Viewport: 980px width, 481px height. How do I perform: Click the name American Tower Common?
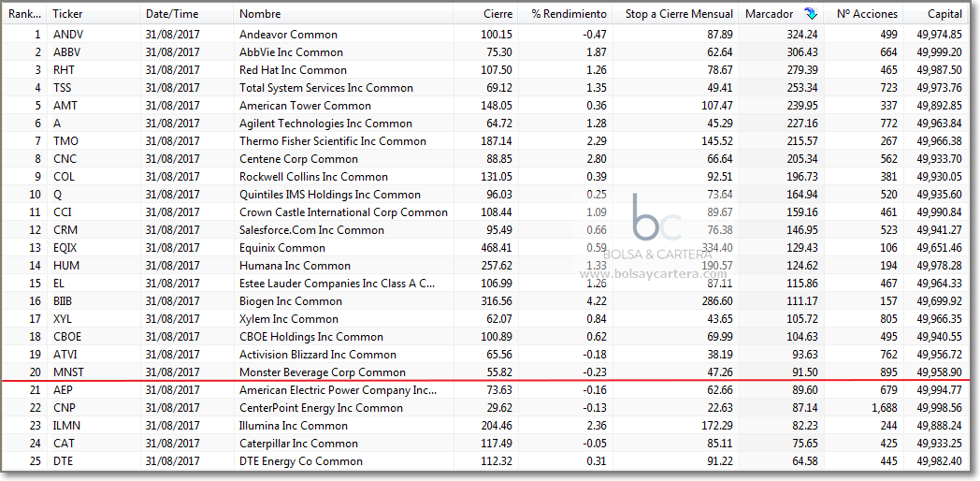click(x=305, y=106)
